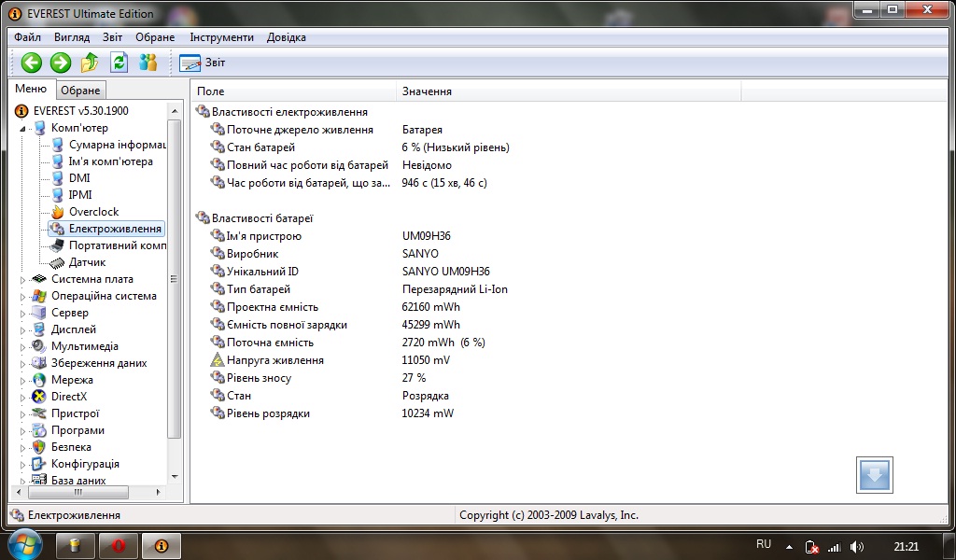Click the Мережа network icon

(39, 380)
